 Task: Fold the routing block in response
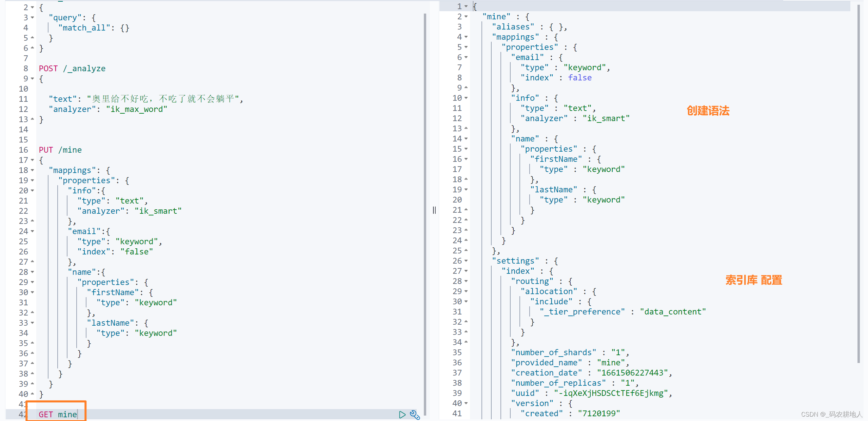[x=466, y=281]
